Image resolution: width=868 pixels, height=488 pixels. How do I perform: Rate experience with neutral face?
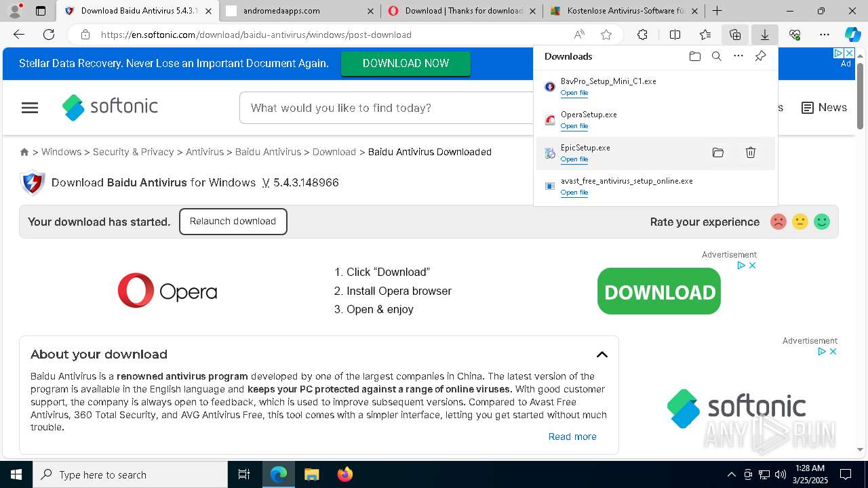[x=800, y=222]
